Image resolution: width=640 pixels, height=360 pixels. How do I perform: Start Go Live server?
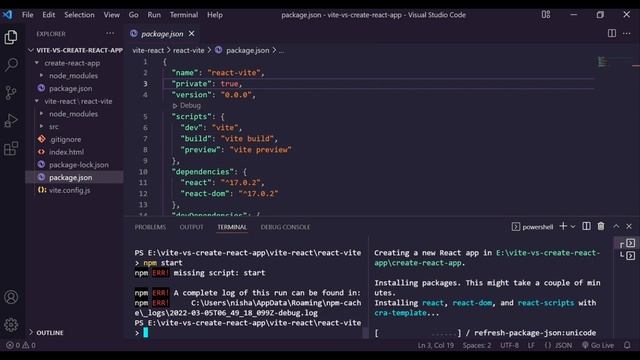click(598, 345)
